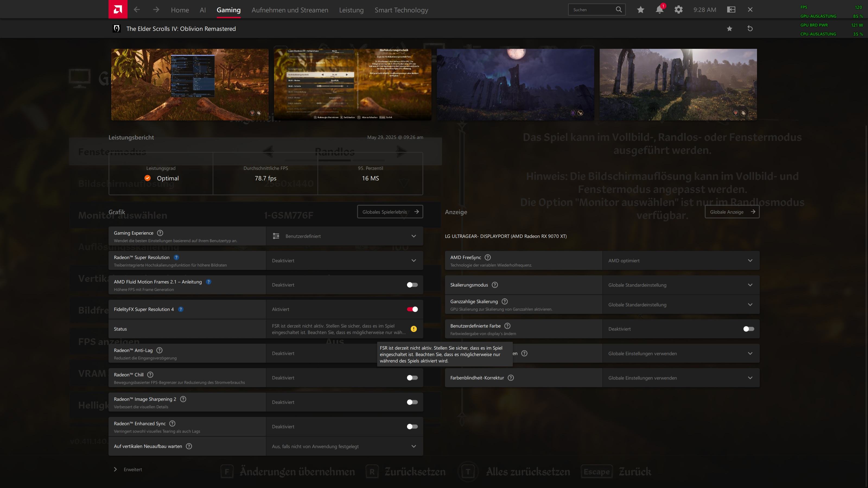The height and width of the screenshot is (488, 868).
Task: Click the sidebar layout toggle icon
Action: [731, 9]
